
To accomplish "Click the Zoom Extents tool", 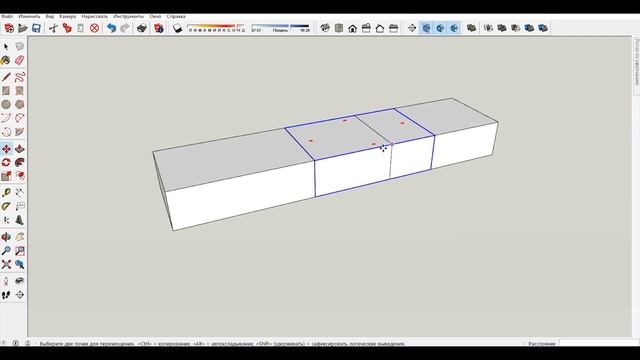I will click(x=6, y=264).
